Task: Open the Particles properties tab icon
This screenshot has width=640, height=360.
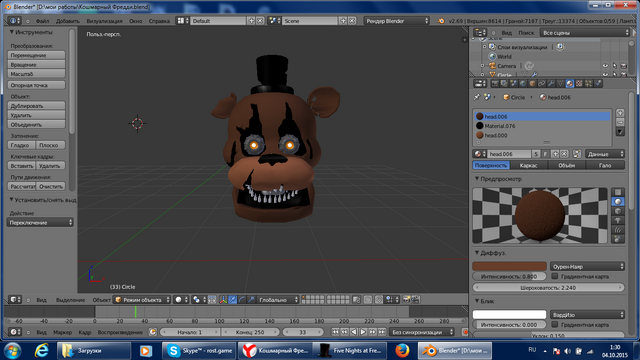Action: (x=589, y=84)
